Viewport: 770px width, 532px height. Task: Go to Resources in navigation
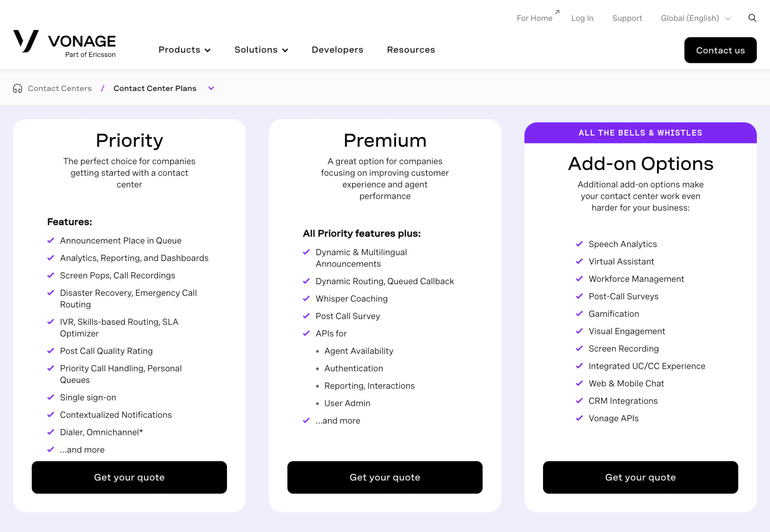coord(411,50)
